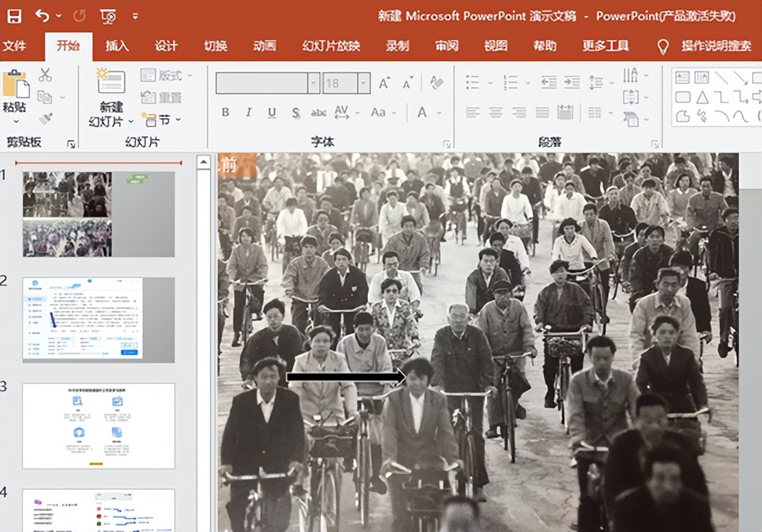Toggle Bold formatting
Screen dimensions: 762x532
point(225,113)
